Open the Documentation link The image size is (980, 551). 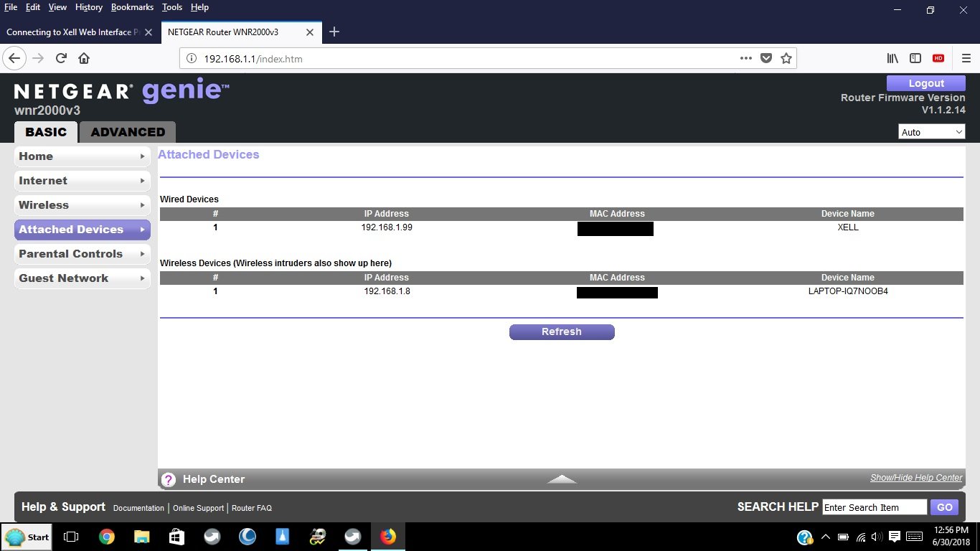(x=138, y=508)
